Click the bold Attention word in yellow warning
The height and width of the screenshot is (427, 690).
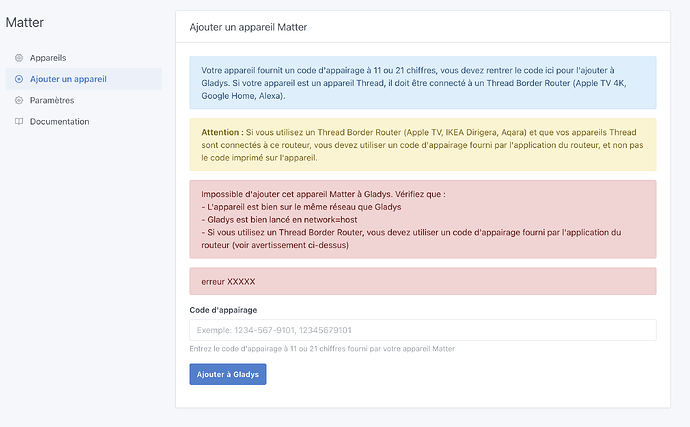221,132
